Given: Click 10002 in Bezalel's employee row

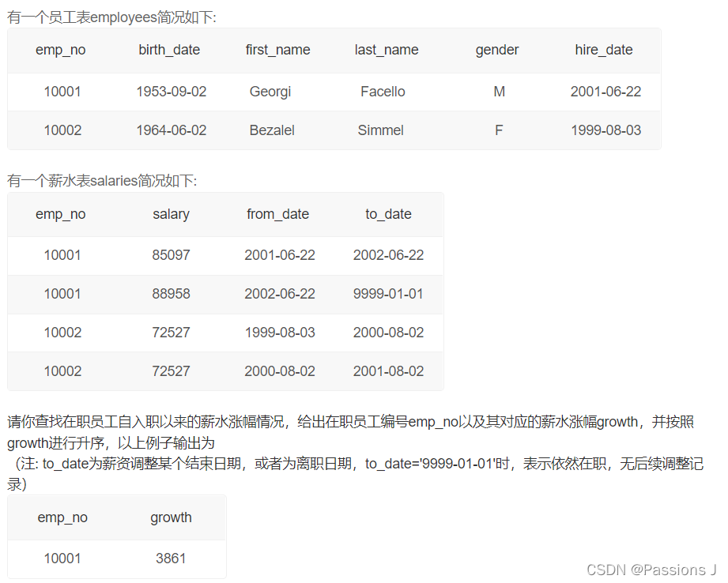Looking at the screenshot, I should [62, 130].
